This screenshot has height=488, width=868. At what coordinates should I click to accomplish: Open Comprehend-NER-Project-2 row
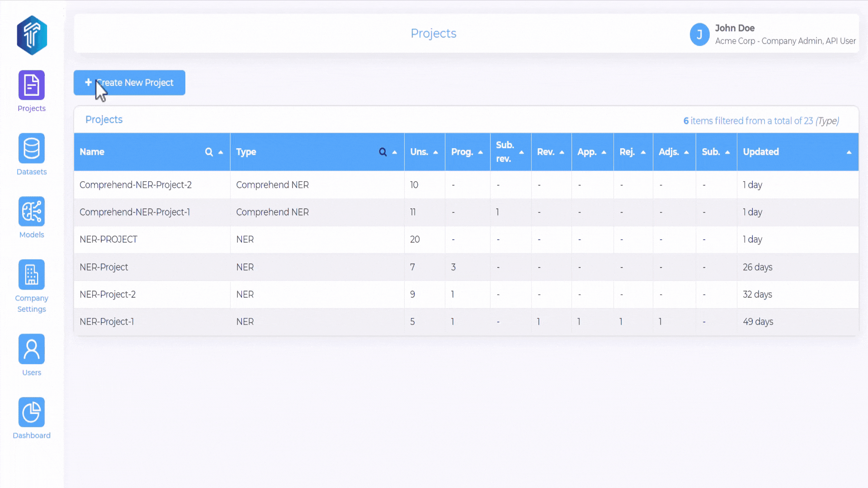click(x=466, y=185)
